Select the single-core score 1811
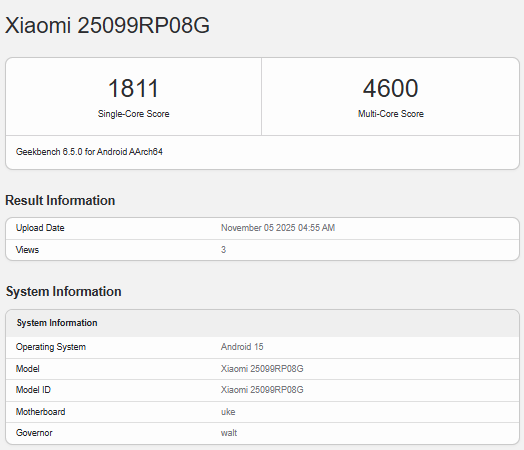 tap(133, 89)
